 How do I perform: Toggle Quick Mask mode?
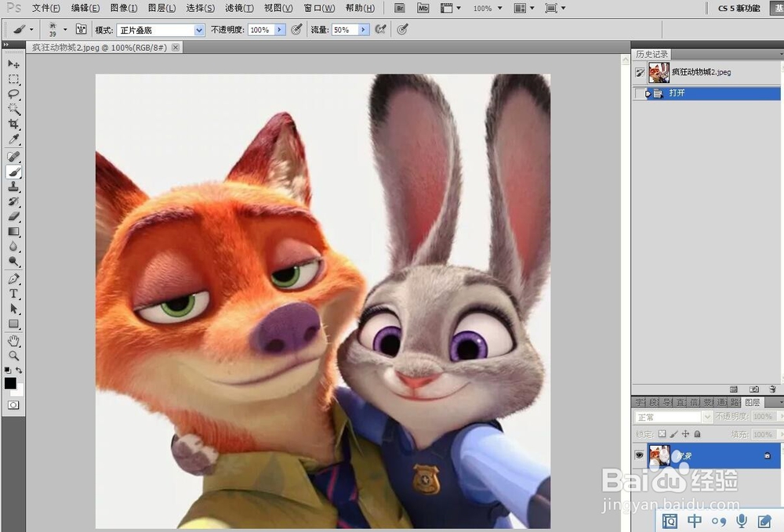pyautogui.click(x=13, y=404)
